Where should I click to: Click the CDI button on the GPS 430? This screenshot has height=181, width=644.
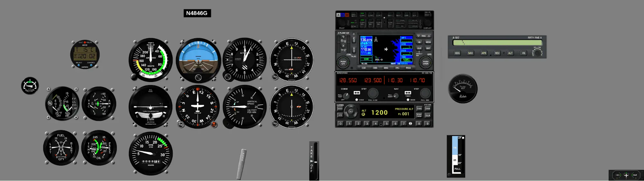pyautogui.click(x=364, y=68)
